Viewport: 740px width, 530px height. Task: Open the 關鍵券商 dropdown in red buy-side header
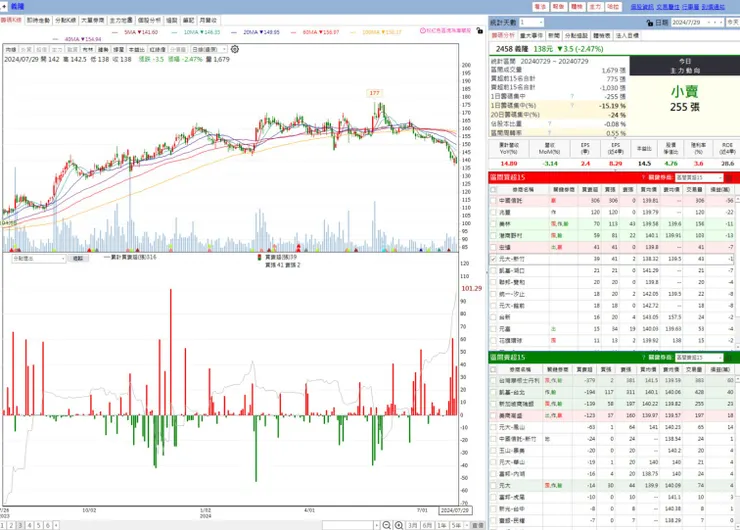click(x=699, y=177)
